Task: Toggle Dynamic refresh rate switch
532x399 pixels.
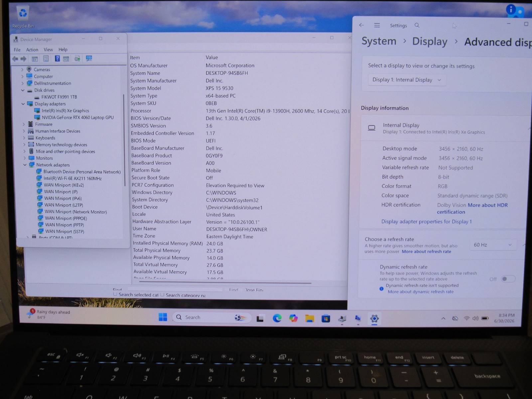Action: pyautogui.click(x=508, y=279)
